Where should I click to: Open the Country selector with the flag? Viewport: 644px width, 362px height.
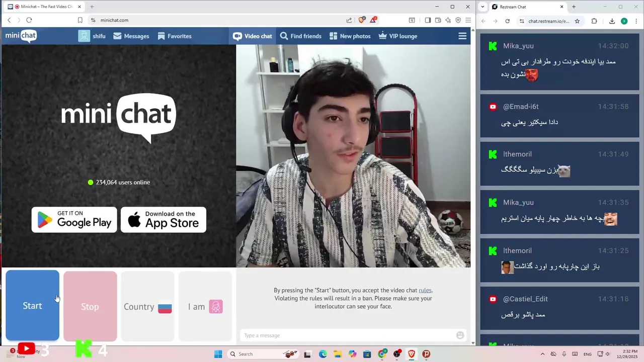[147, 307]
